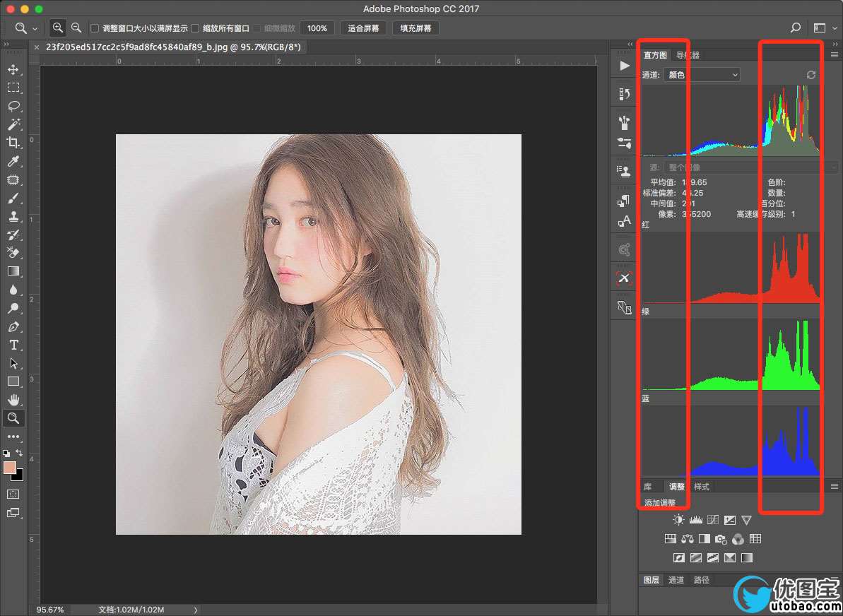
Task: Select the Path Selection tool
Action: 13,363
